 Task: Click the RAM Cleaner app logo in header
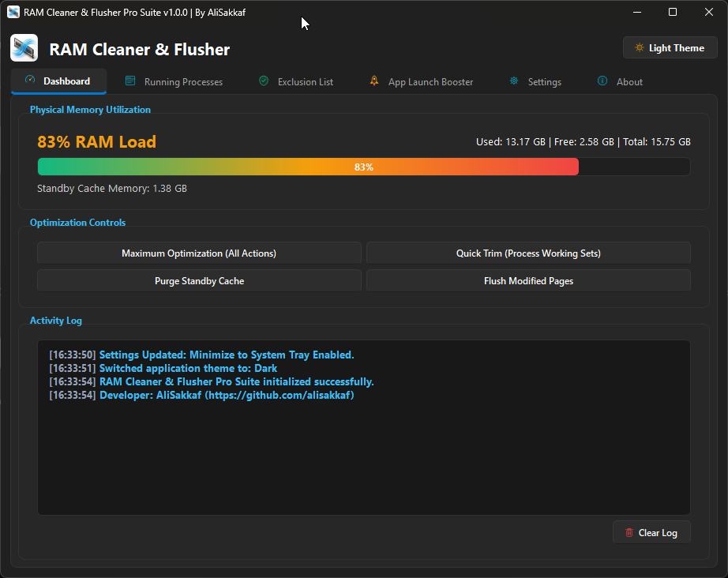[24, 48]
